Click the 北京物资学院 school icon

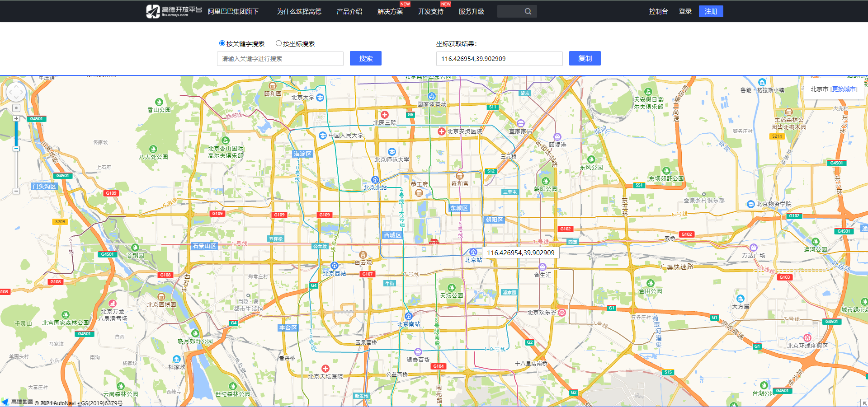pyautogui.click(x=751, y=204)
